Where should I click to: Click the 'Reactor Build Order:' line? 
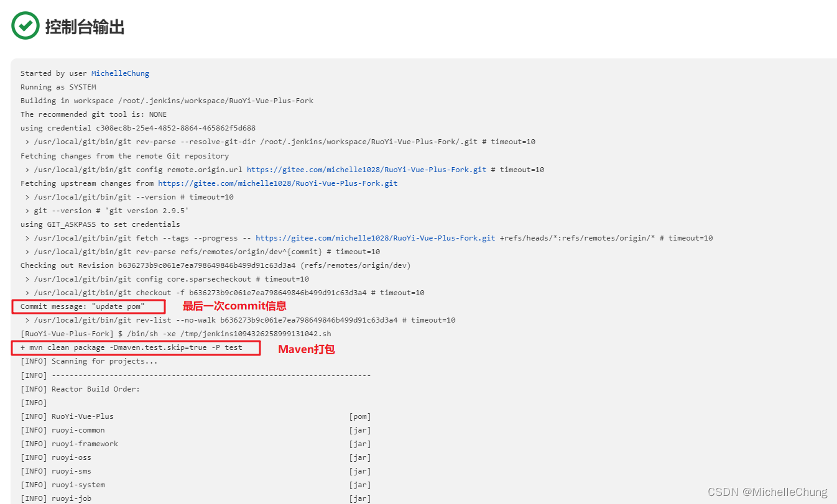pyautogui.click(x=80, y=389)
